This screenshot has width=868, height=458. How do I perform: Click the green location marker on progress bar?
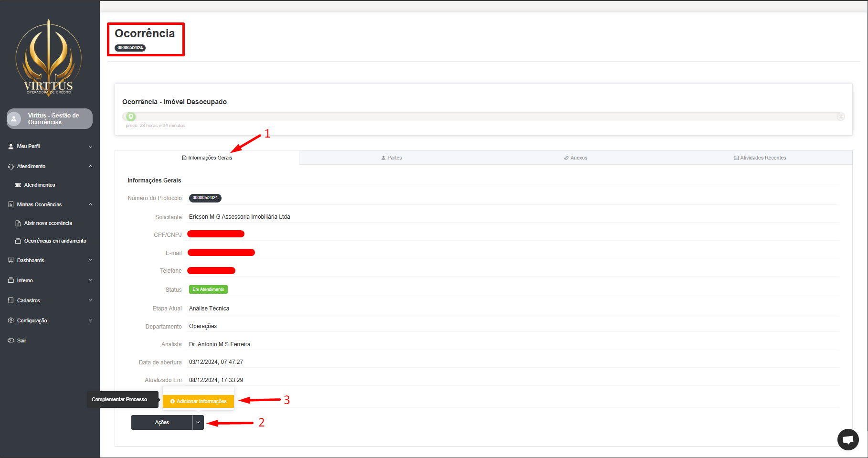point(131,117)
